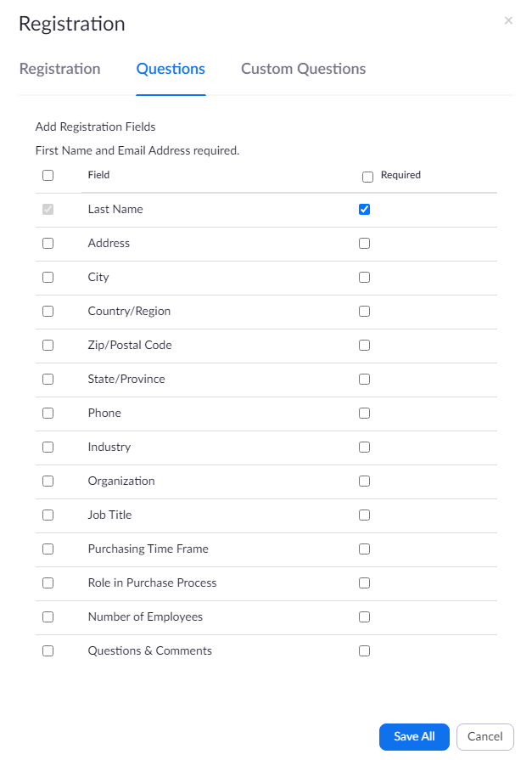Open the Custom Questions tab
The height and width of the screenshot is (760, 532).
[303, 69]
